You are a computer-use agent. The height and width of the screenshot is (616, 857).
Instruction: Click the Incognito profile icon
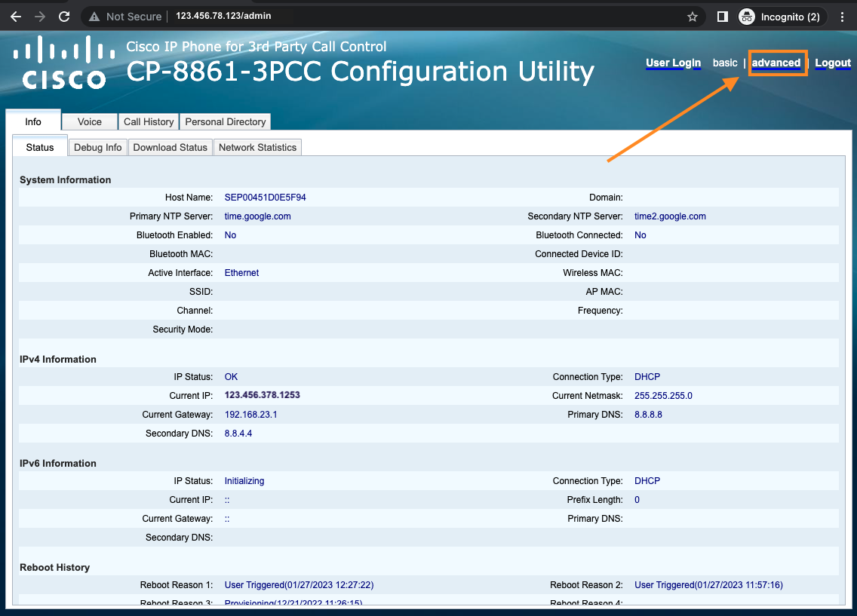[x=746, y=17]
